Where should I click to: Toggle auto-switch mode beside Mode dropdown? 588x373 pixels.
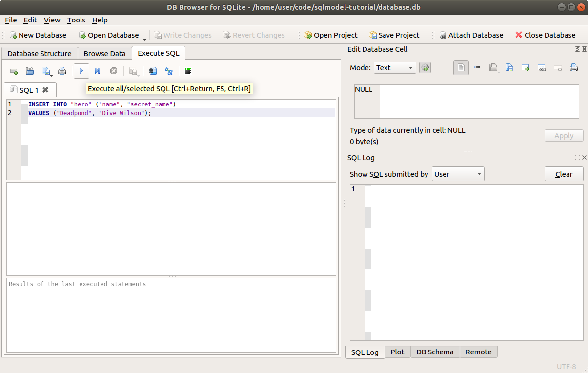(x=425, y=68)
